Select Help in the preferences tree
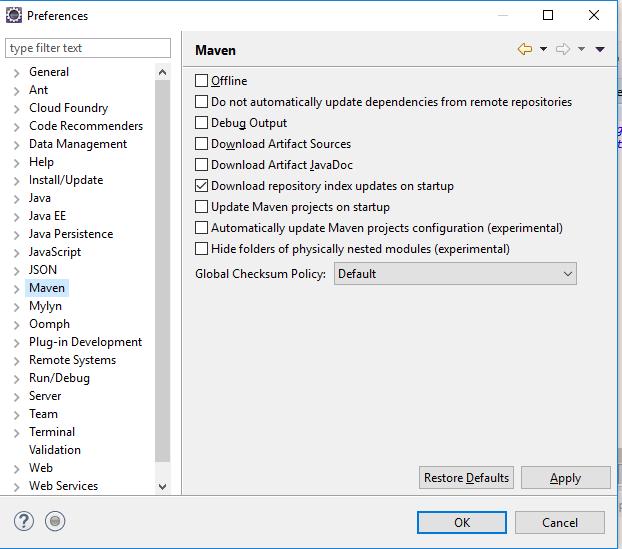622x549 pixels. coord(41,162)
